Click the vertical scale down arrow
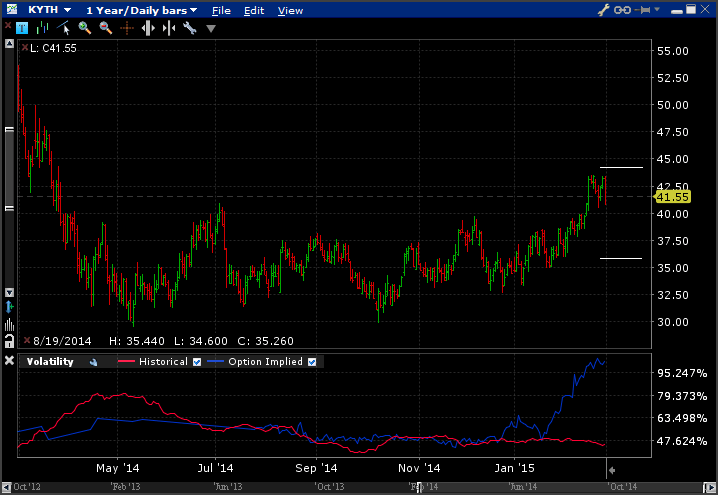The width and height of the screenshot is (718, 495). [9, 292]
